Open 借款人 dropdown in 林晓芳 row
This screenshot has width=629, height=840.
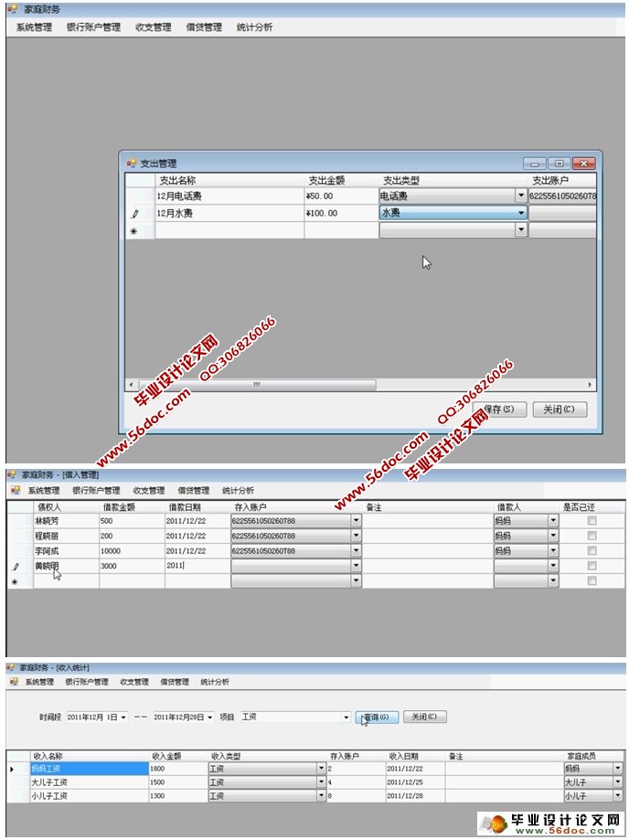point(553,520)
